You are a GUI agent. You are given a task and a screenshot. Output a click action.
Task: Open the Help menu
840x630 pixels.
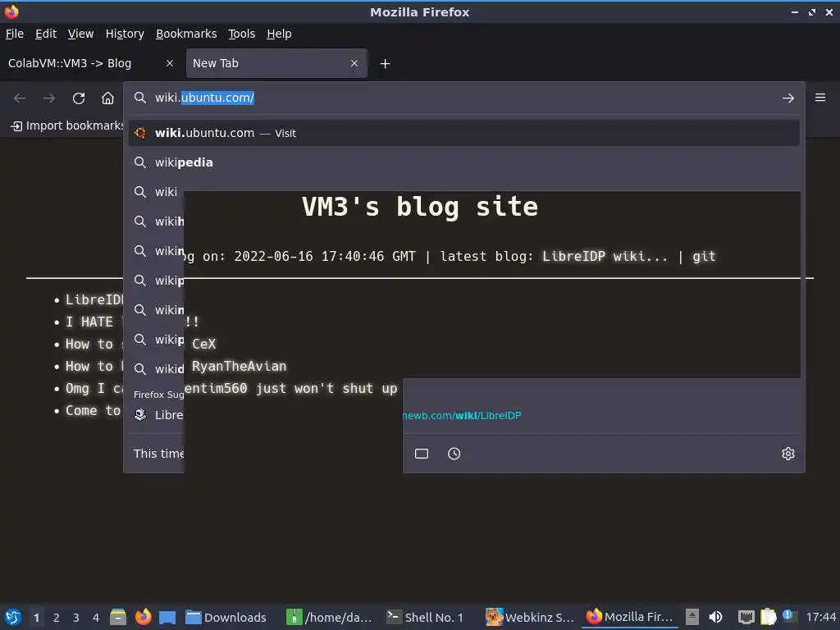[279, 34]
